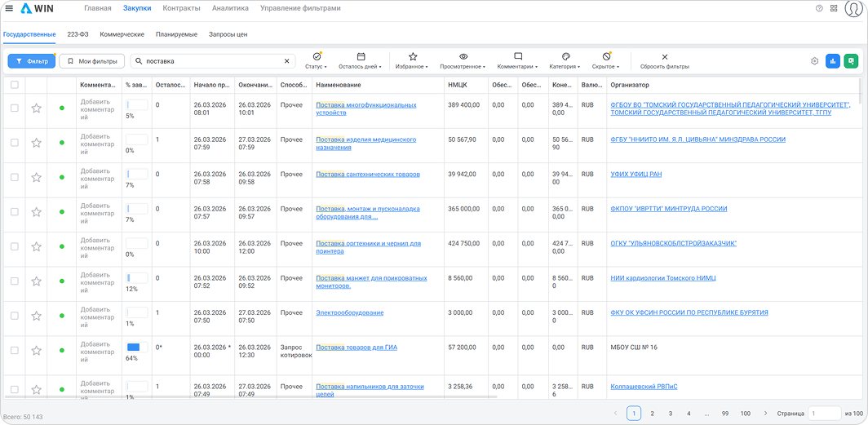Star the 'Поставка напильников' row
The width and height of the screenshot is (868, 425).
[x=37, y=390]
